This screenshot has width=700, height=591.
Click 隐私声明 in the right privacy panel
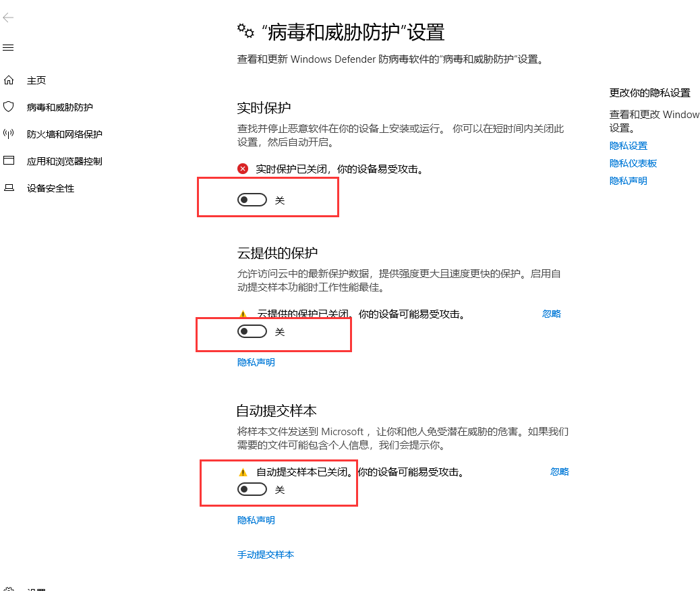coord(628,181)
